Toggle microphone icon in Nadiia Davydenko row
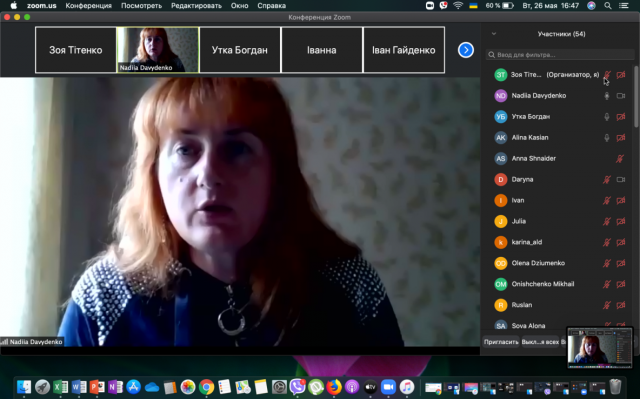 coord(607,96)
